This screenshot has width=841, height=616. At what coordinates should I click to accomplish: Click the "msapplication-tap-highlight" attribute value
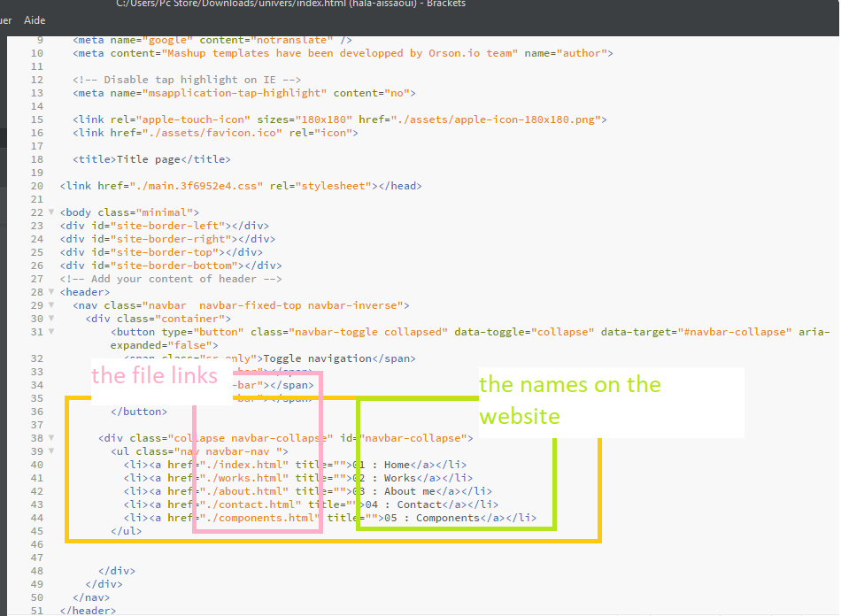point(235,93)
